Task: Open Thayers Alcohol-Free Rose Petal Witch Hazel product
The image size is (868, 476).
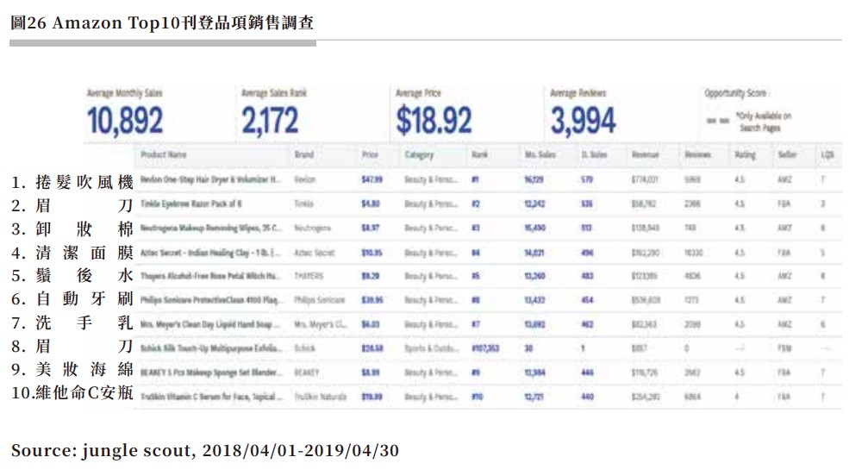Action: (x=210, y=276)
